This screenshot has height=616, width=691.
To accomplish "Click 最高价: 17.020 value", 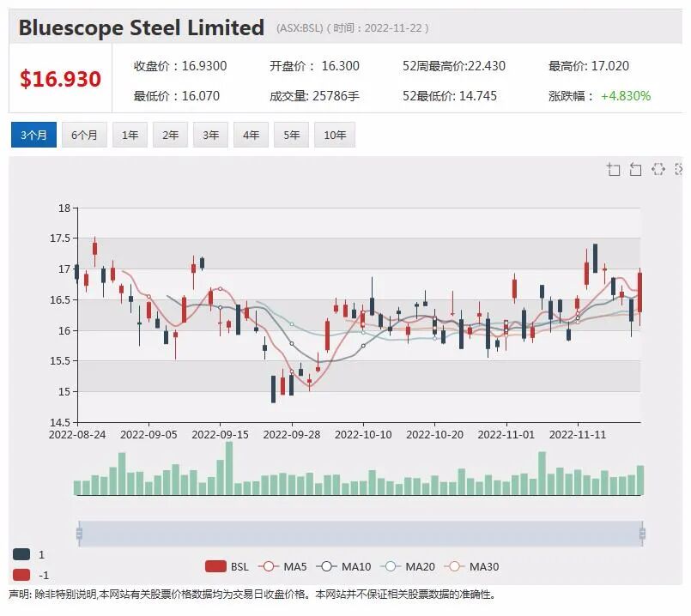I will (589, 66).
